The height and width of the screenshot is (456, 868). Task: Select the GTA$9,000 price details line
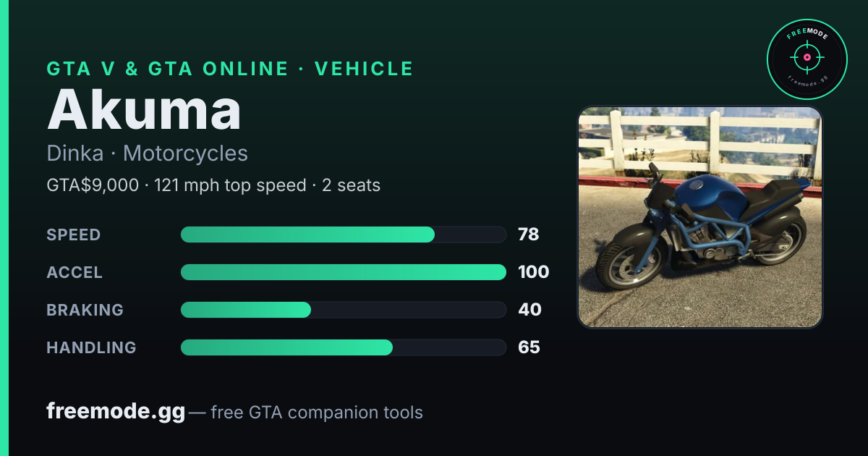click(x=213, y=185)
